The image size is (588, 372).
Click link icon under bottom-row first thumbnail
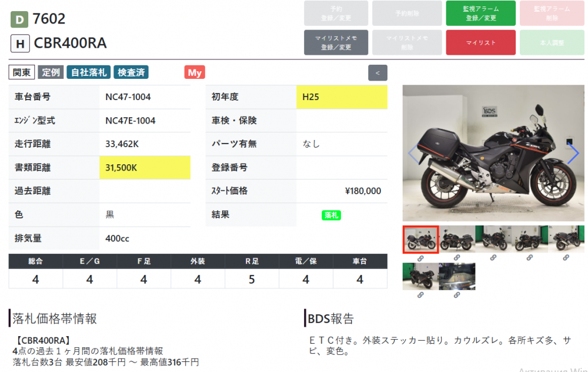pos(420,295)
